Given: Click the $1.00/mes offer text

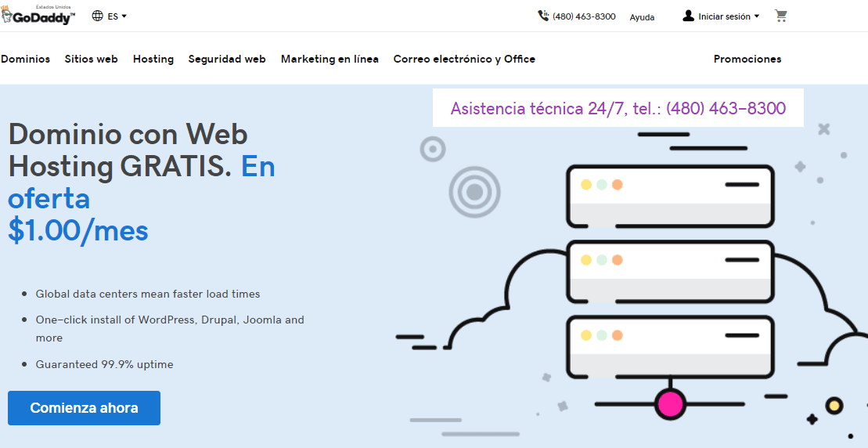Looking at the screenshot, I should 78,230.
